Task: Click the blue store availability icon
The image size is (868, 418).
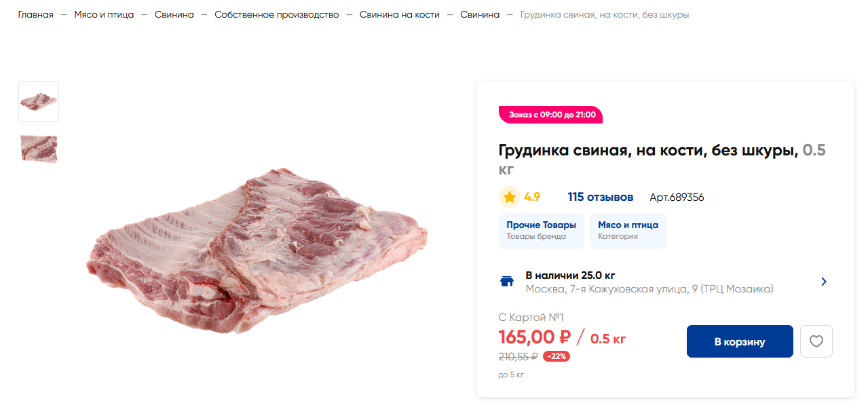Action: pos(506,282)
